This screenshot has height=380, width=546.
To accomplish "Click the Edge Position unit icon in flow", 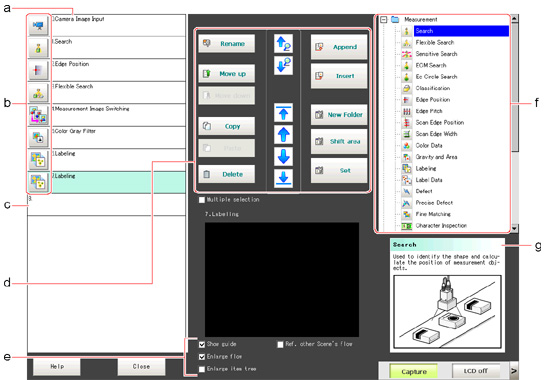I will 38,71.
